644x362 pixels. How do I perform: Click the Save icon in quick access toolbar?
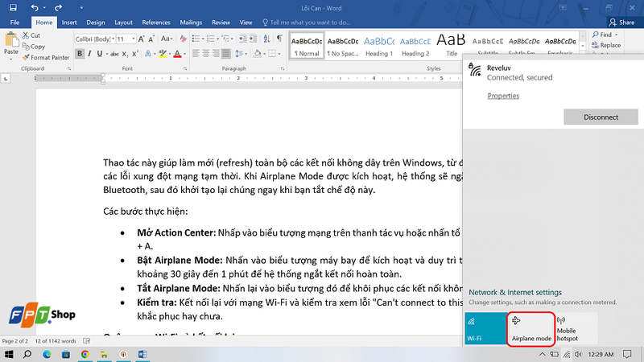click(x=13, y=7)
